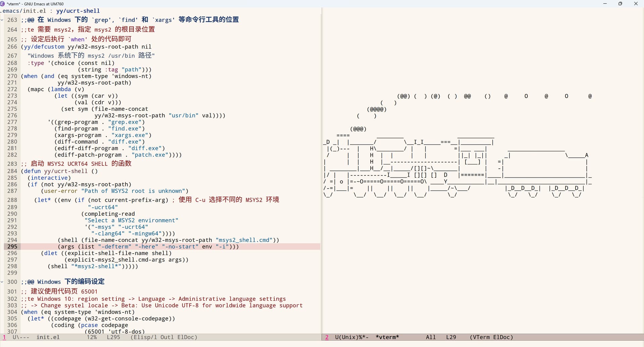Click window number 1 in left mode line

click(4, 337)
